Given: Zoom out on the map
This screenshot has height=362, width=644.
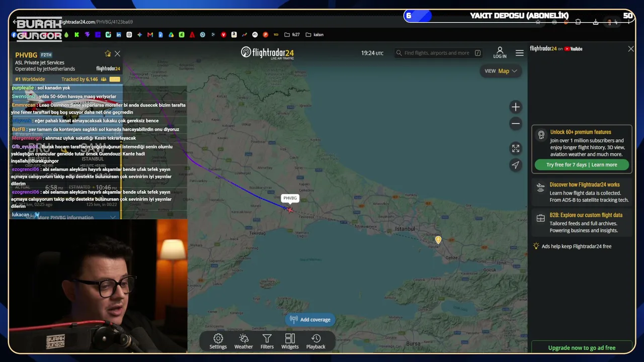Looking at the screenshot, I should (x=515, y=123).
